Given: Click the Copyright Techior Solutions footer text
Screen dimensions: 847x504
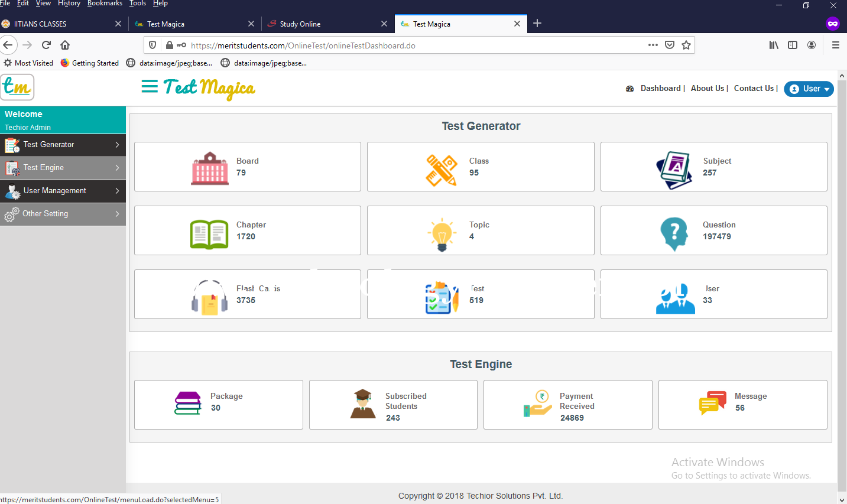Looking at the screenshot, I should 481,496.
